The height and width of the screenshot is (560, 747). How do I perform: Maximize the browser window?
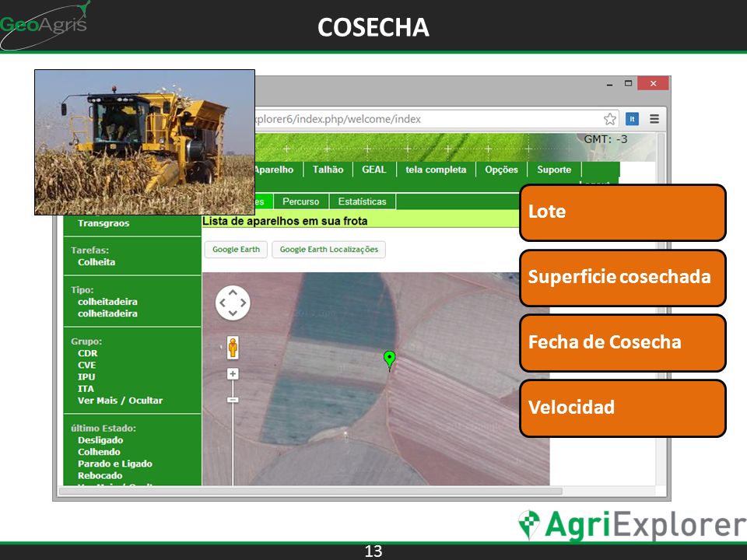[629, 83]
